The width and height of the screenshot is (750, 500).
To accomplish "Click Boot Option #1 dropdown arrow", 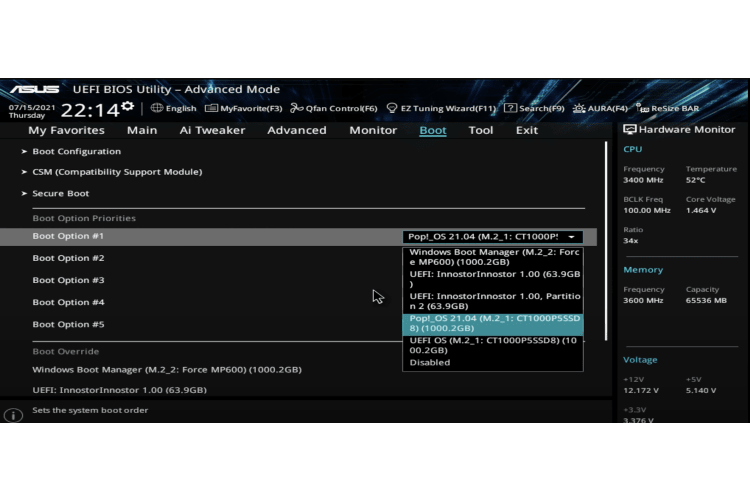I will click(572, 237).
